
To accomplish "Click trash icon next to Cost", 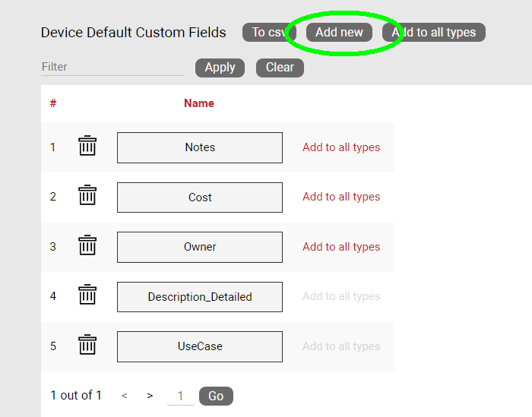I will (x=87, y=196).
